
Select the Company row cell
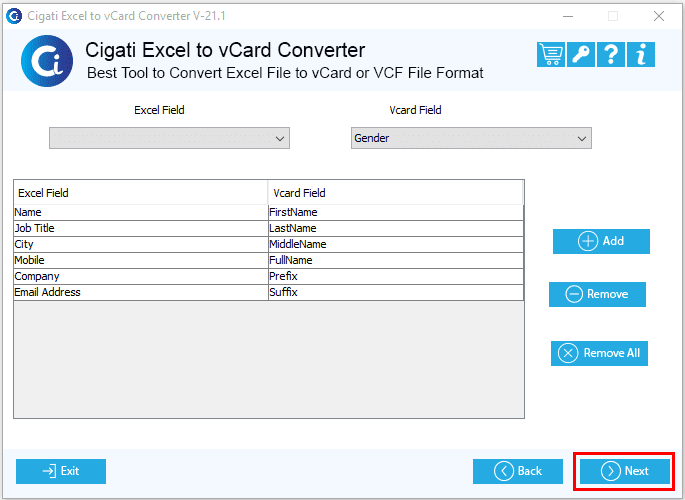[141, 276]
